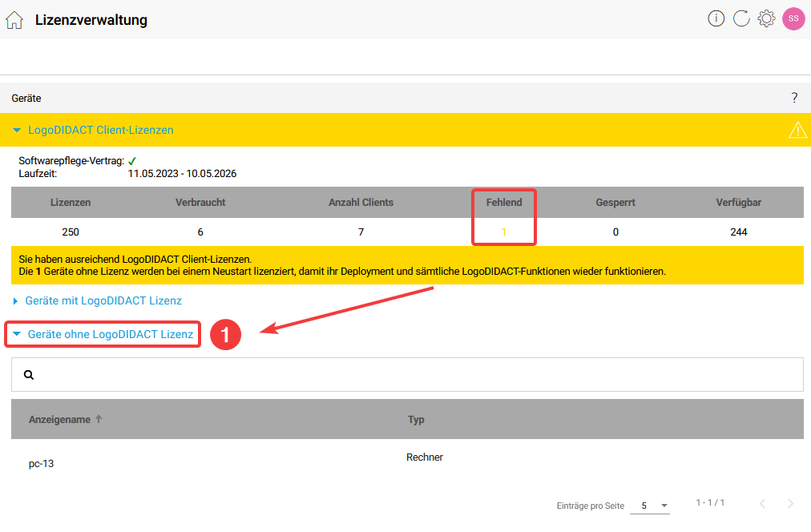Open the info icon in header
Screen dimensions: 811x532
coord(716,18)
